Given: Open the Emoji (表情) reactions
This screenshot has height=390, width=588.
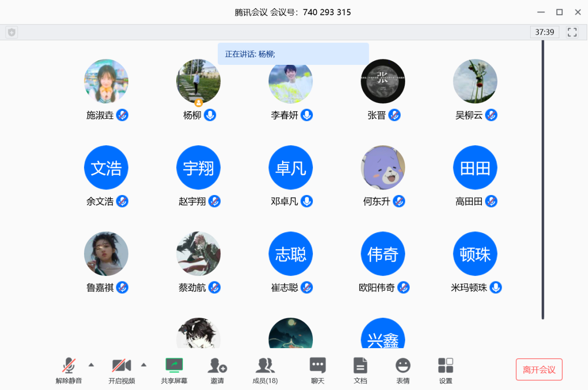Looking at the screenshot, I should coord(403,366).
